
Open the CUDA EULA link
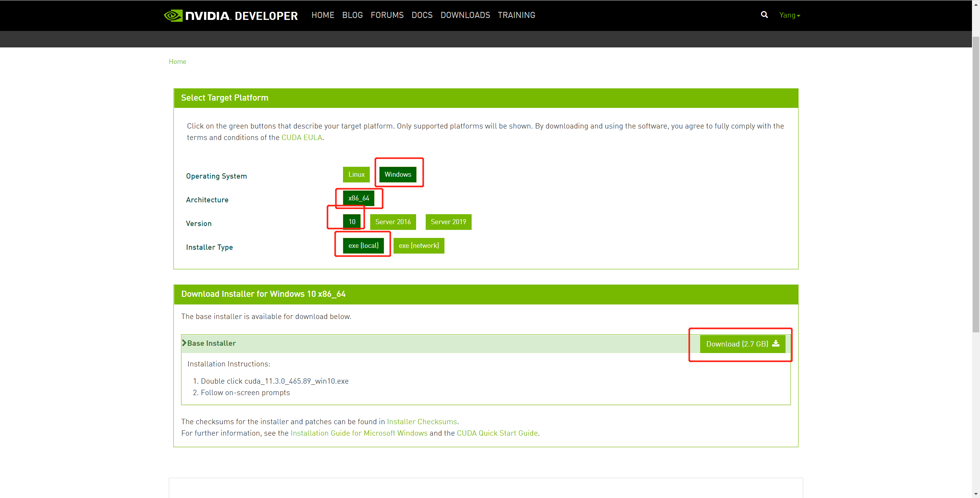302,137
